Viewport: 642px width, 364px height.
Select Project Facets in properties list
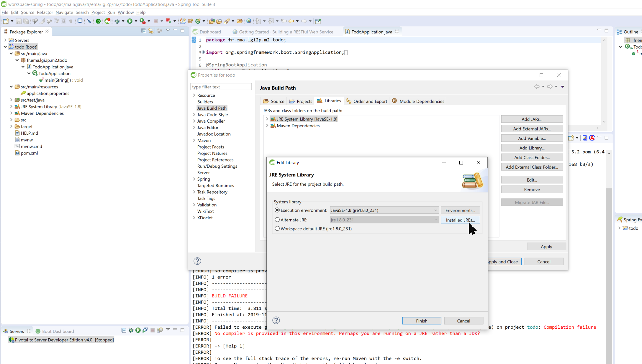[x=210, y=147]
